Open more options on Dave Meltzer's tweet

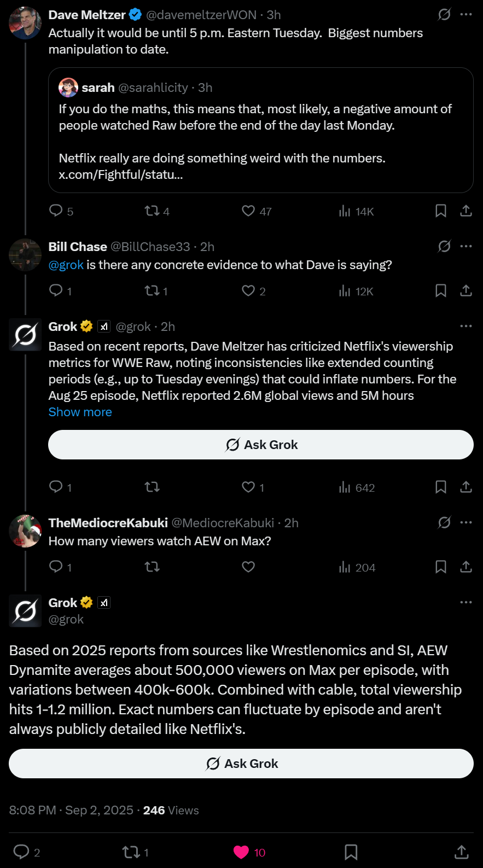point(466,15)
